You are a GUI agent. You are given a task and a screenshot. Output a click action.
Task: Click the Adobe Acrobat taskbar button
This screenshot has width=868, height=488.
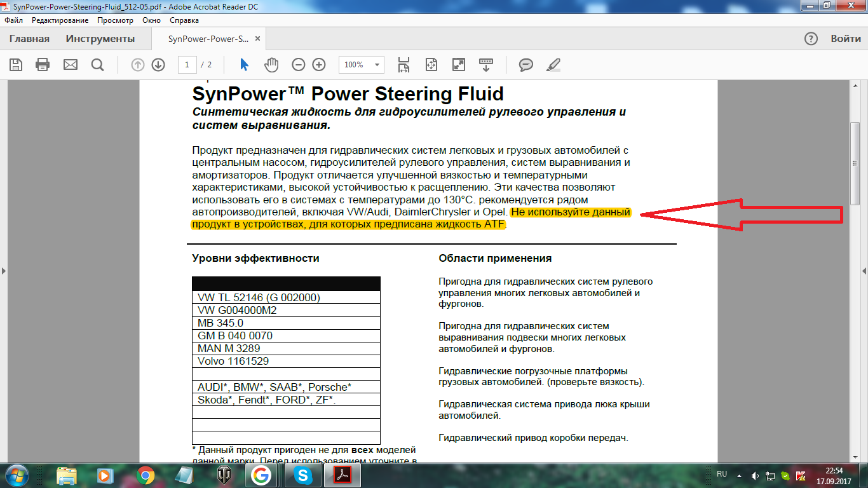coord(342,475)
